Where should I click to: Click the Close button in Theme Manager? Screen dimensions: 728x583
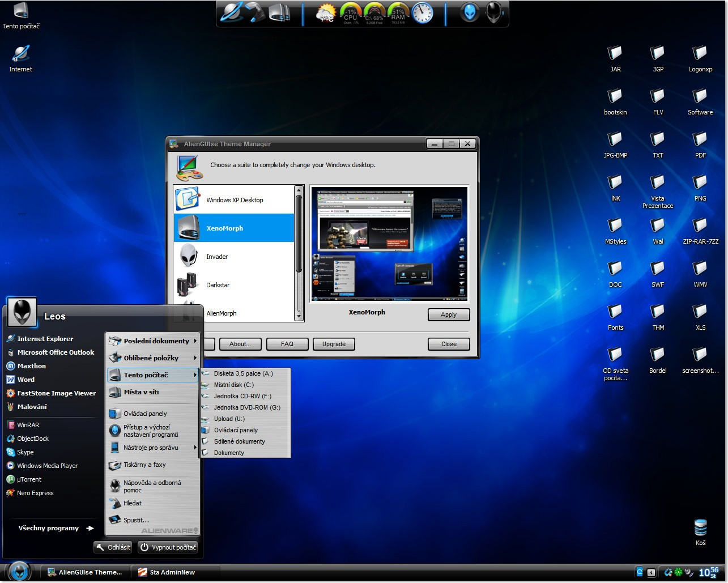coord(449,344)
